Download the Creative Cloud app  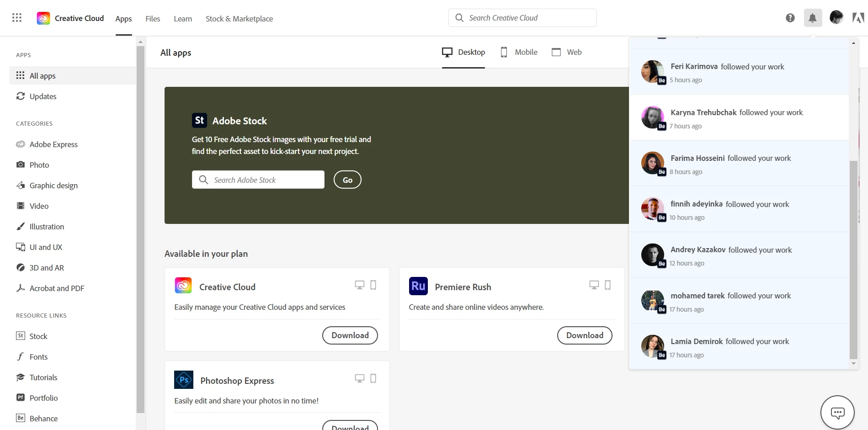[x=350, y=335]
